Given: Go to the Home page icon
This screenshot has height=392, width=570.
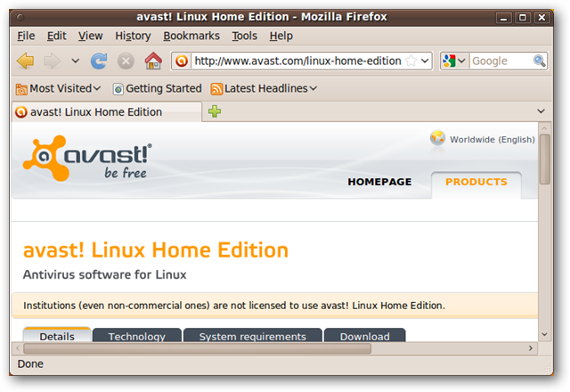Looking at the screenshot, I should tap(153, 61).
